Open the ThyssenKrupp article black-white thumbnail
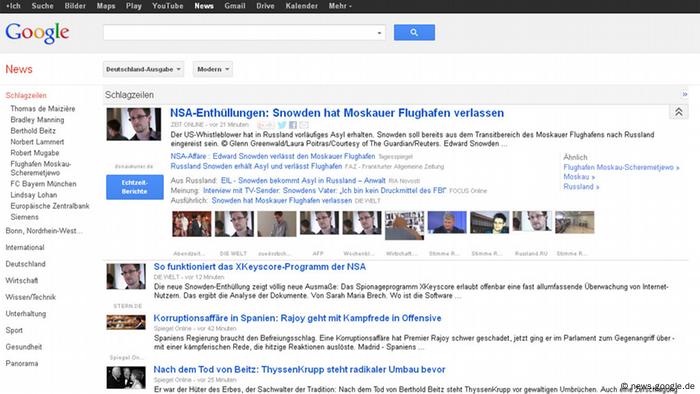Viewport: 700px width, 394px height. pos(126,377)
